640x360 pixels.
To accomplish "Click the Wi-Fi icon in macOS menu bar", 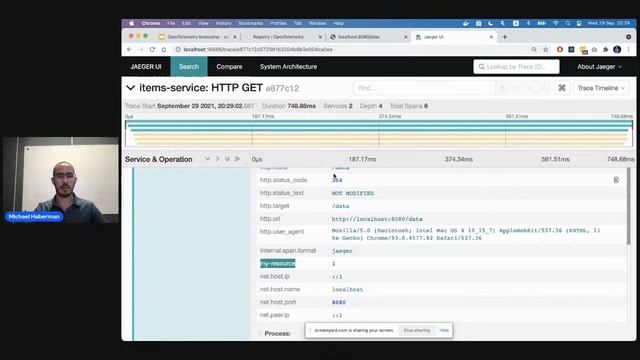I will 556,23.
